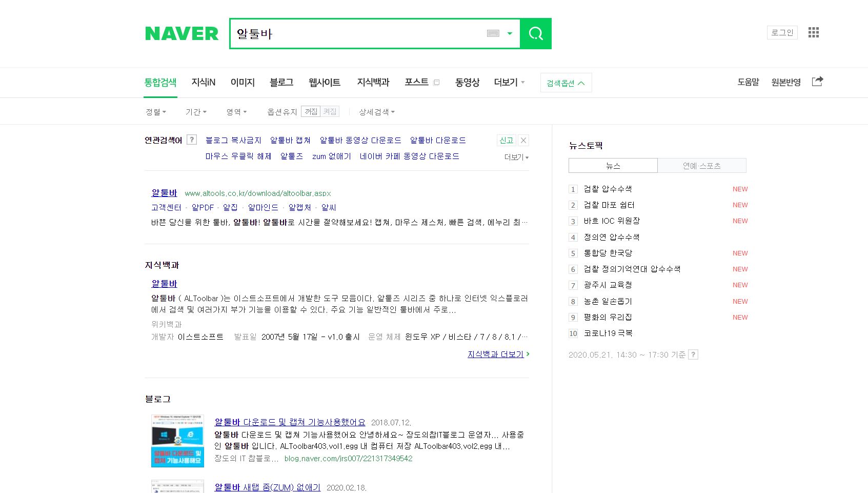This screenshot has height=493, width=868.
Task: Click the NAVER logo
Action: 181,34
